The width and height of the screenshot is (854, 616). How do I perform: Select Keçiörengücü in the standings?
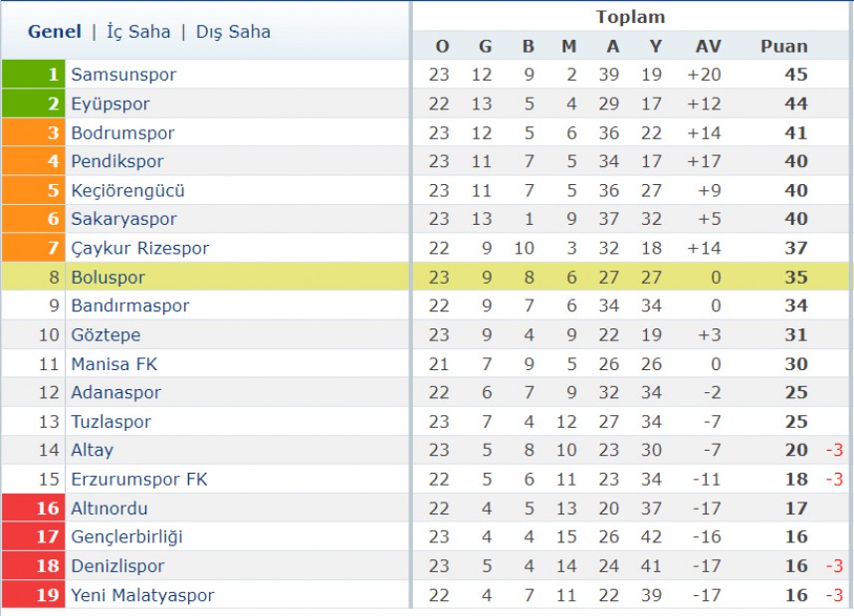coord(127,191)
